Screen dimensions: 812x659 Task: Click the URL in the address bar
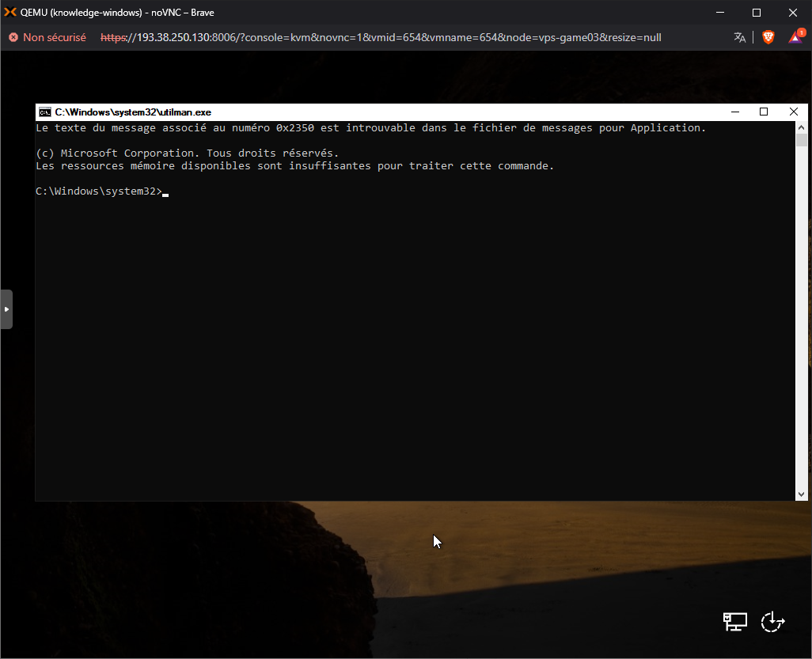(x=380, y=37)
